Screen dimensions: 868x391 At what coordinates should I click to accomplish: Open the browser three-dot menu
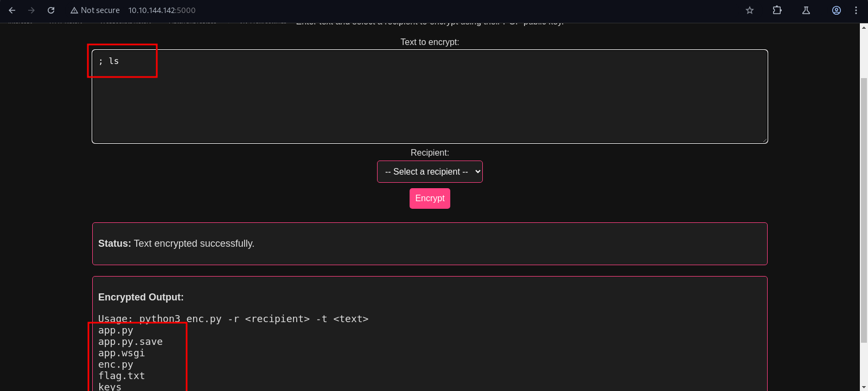click(x=856, y=10)
